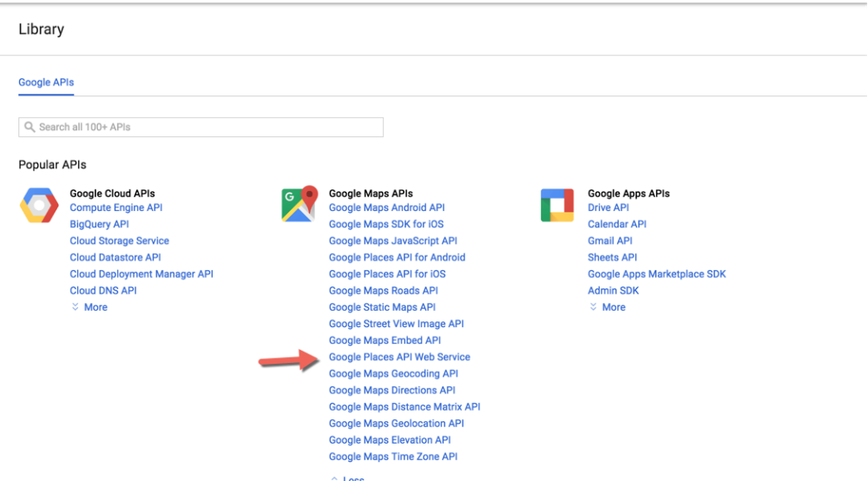The image size is (868, 481).
Task: Click the Popular APIs heading
Action: (x=53, y=165)
